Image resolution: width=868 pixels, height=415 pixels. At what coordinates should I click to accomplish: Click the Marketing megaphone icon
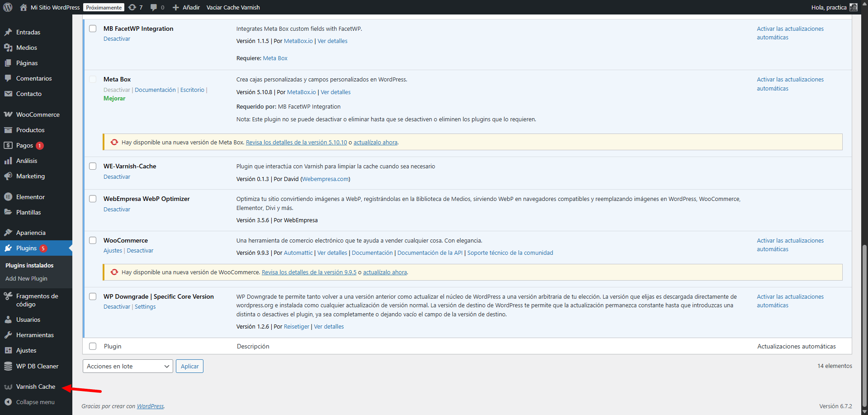click(x=8, y=176)
